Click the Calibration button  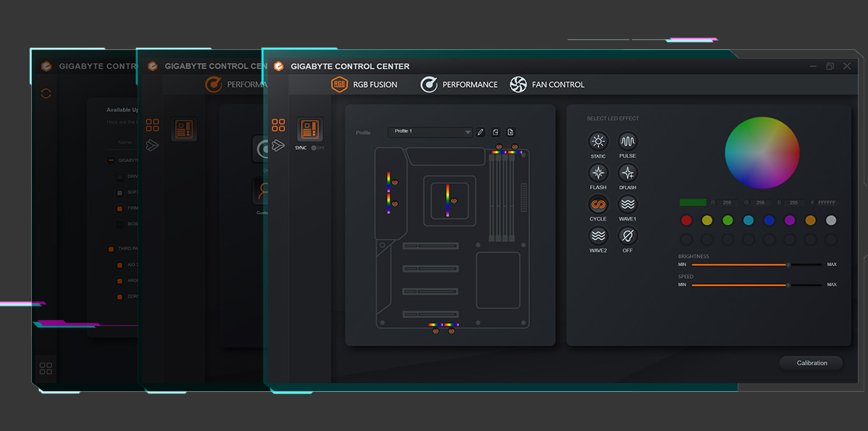[x=812, y=363]
